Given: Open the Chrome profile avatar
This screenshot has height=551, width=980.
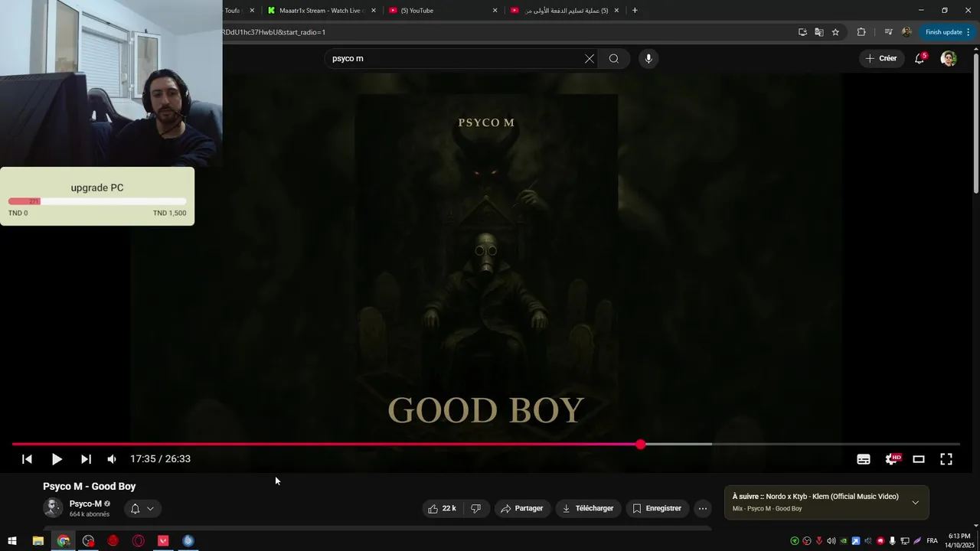Looking at the screenshot, I should tap(906, 32).
